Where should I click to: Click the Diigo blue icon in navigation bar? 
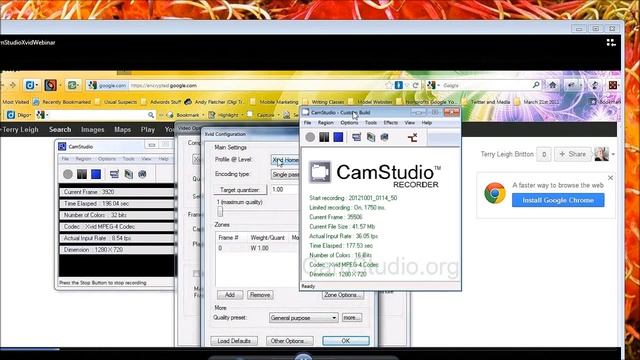coord(30,85)
